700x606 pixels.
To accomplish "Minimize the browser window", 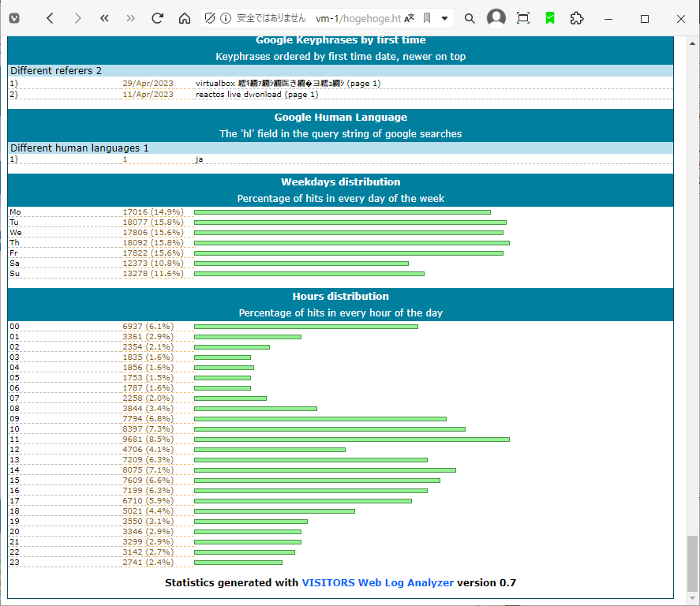I will (608, 19).
